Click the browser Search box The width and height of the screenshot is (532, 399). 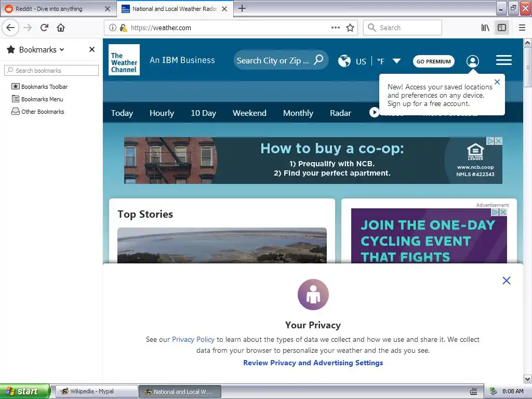pos(403,28)
